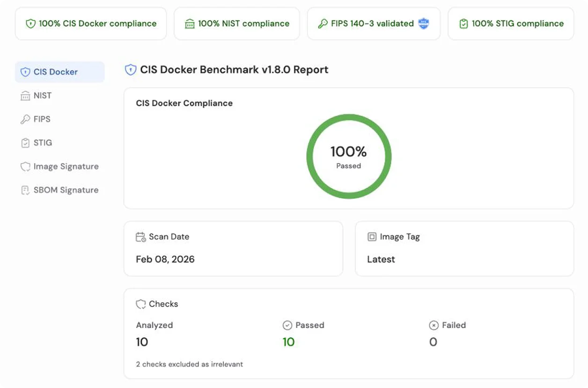Open the NIST section from the sidebar
Viewport: 588px width, 388px height.
(x=41, y=96)
